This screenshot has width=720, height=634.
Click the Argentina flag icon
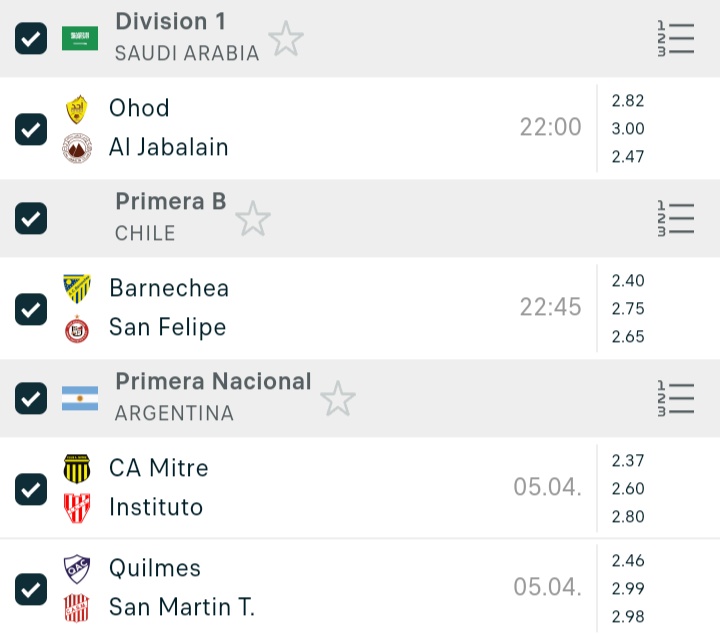point(80,398)
